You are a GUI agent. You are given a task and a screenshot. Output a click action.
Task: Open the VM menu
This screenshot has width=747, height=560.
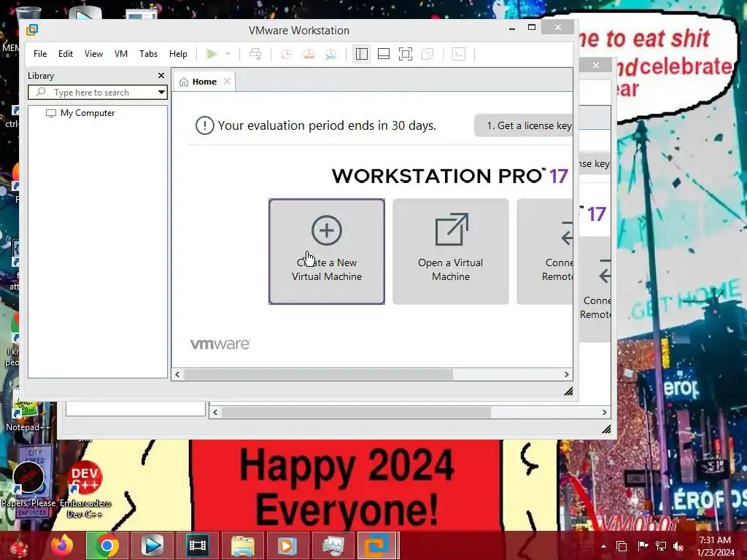pyautogui.click(x=121, y=54)
